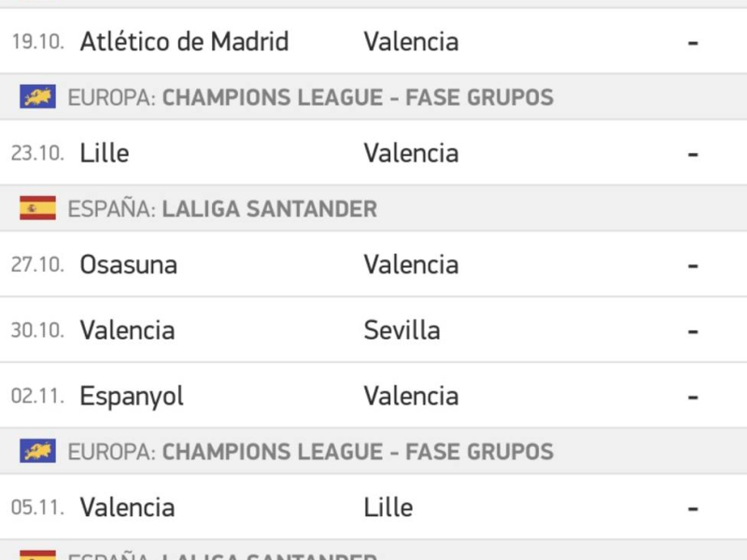Click the Europa flag icon above the 05.11. match
The height and width of the screenshot is (560, 747).
38,452
